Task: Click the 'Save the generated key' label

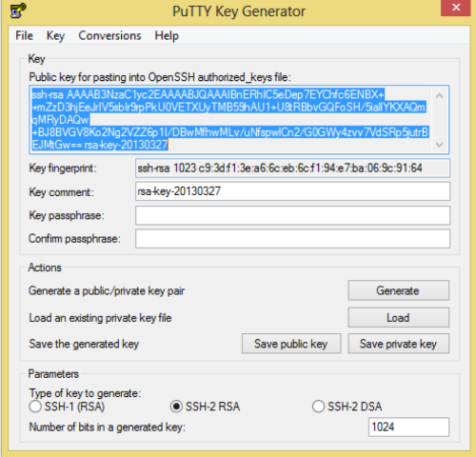Action: pyautogui.click(x=84, y=344)
